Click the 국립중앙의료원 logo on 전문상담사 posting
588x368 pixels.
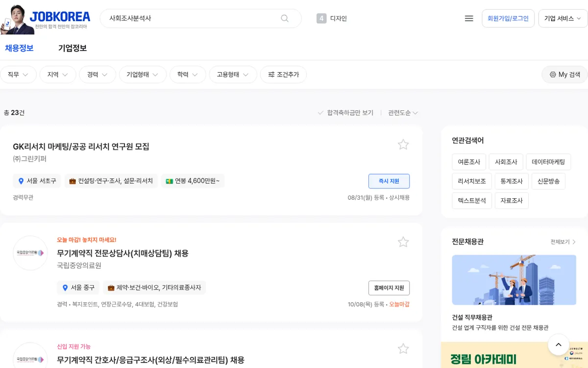(30, 253)
